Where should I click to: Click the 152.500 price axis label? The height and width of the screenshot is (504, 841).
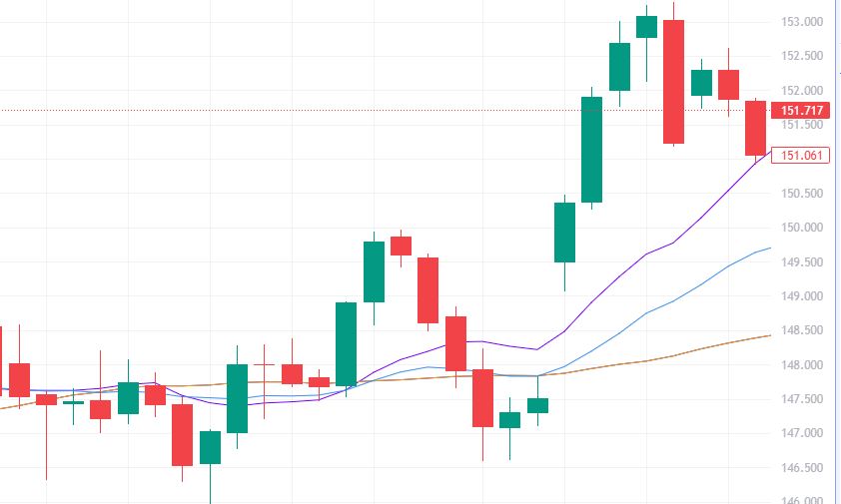[x=802, y=56]
